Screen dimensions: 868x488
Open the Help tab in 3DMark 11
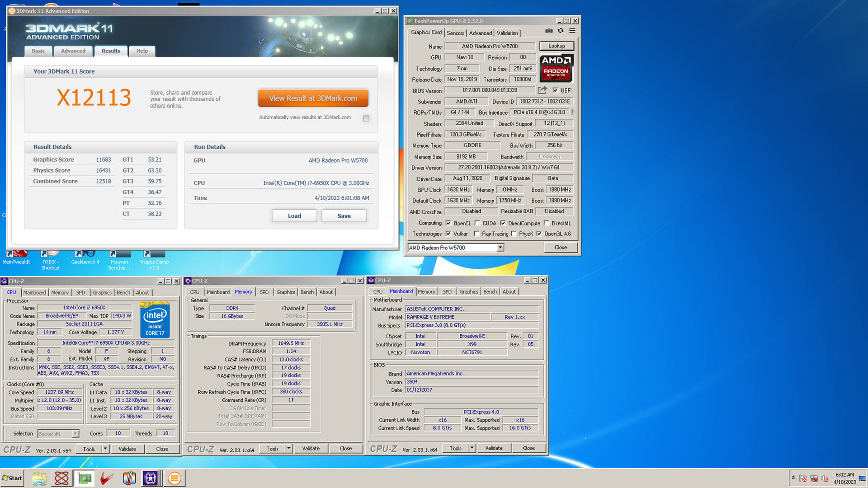(x=142, y=51)
